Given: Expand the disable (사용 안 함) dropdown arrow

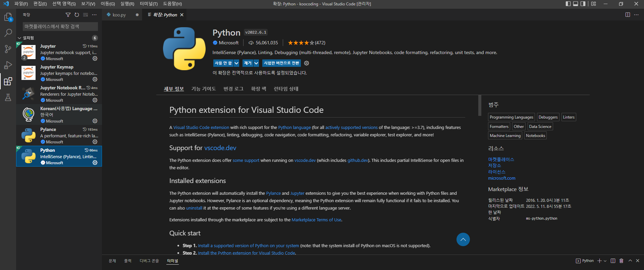Looking at the screenshot, I should 236,63.
